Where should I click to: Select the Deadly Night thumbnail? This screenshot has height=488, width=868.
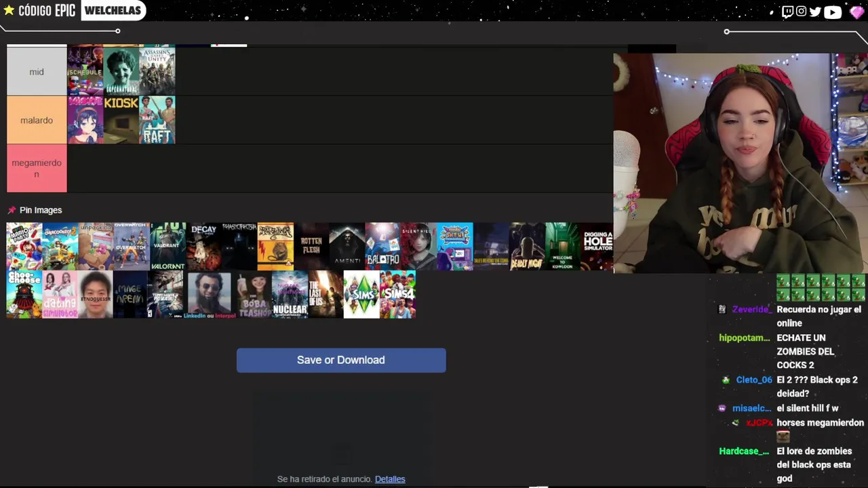pyautogui.click(x=527, y=247)
